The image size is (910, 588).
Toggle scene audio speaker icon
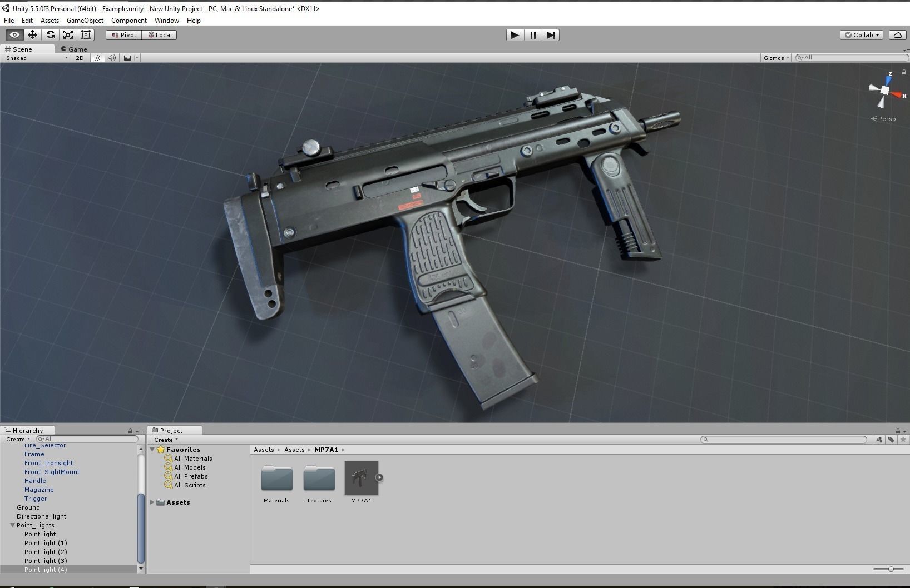coord(112,58)
